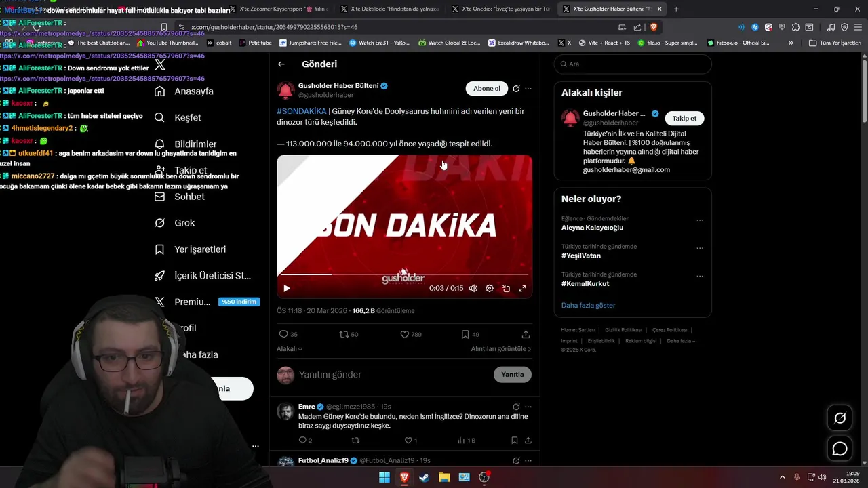Open İçerik Üreticisi Stüdyosu in the sidebar
The height and width of the screenshot is (488, 868).
[x=202, y=276]
